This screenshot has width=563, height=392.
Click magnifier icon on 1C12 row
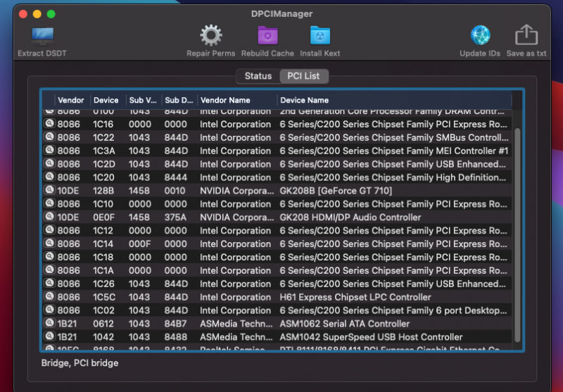click(x=49, y=230)
